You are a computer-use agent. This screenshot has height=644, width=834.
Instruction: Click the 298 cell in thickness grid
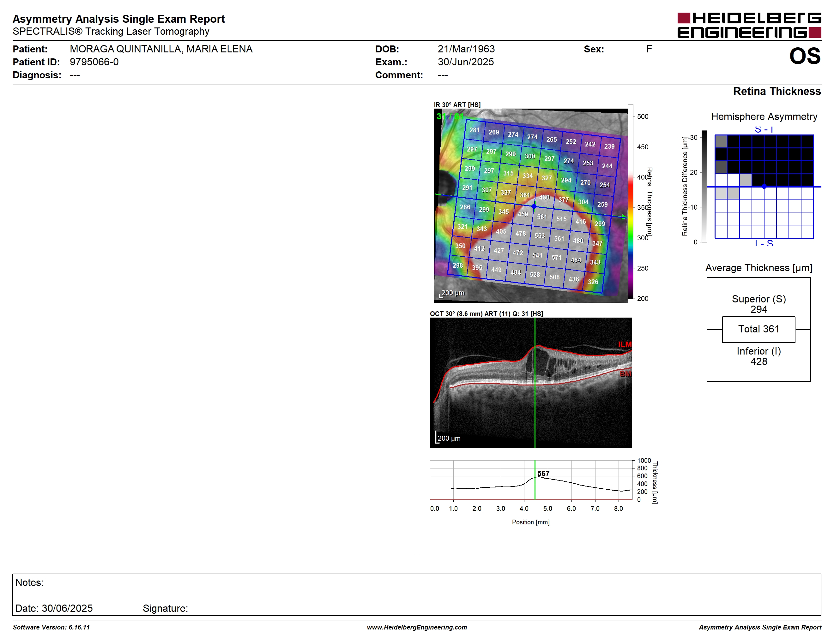458,265
